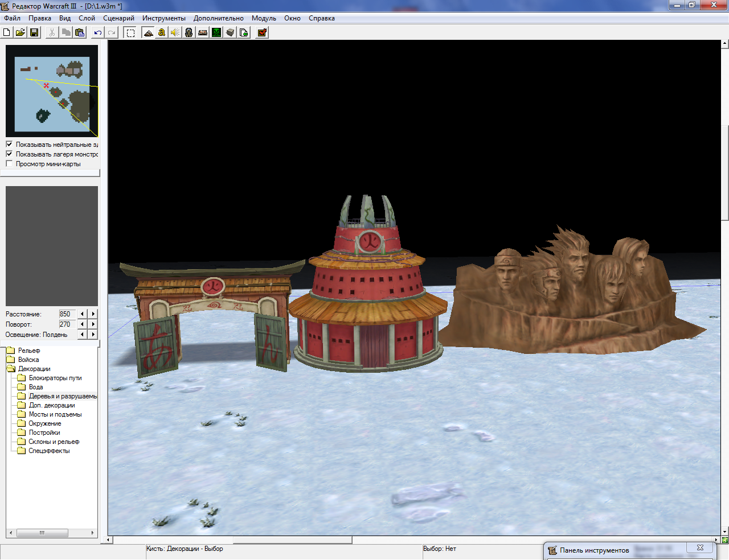Open the Import manager icon
The width and height of the screenshot is (729, 560).
click(x=244, y=32)
